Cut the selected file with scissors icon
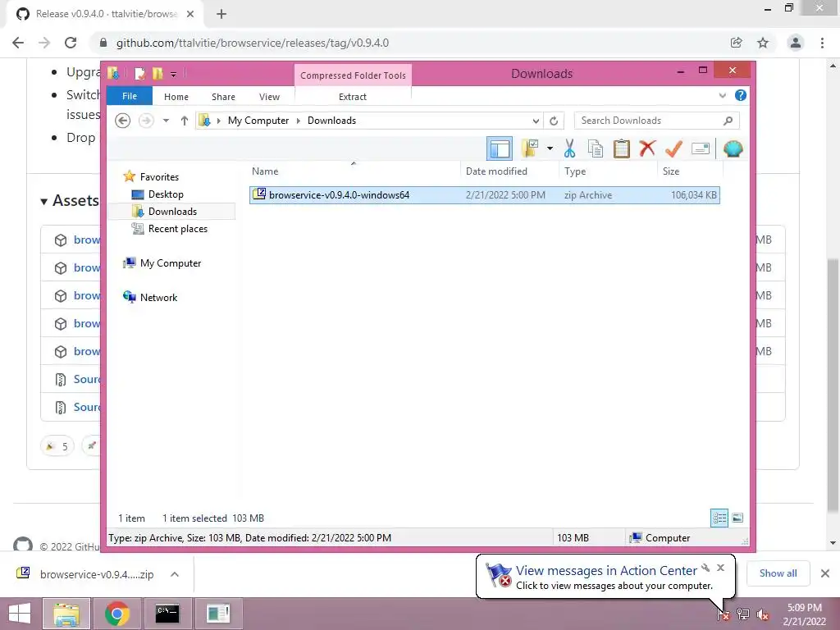 click(569, 148)
